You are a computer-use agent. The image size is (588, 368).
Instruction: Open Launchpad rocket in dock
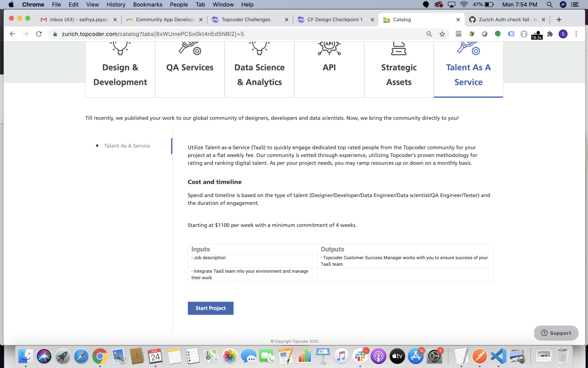[63, 356]
